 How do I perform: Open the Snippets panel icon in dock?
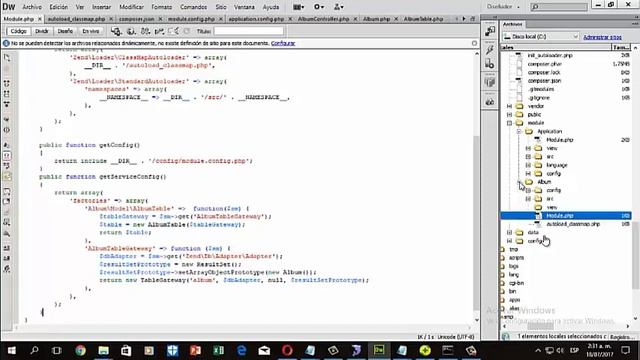(490, 82)
